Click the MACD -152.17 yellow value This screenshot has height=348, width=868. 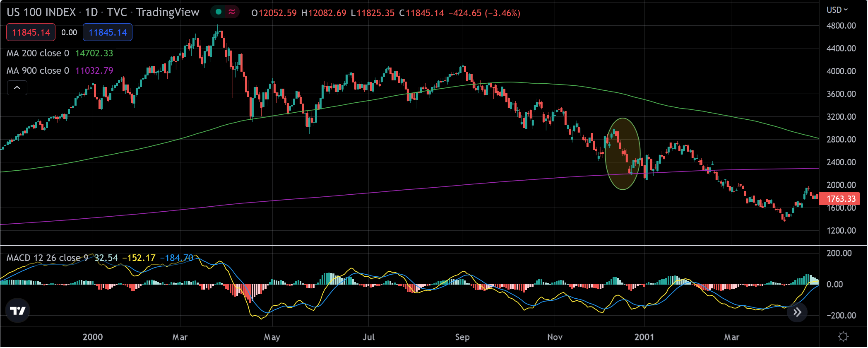pos(139,258)
